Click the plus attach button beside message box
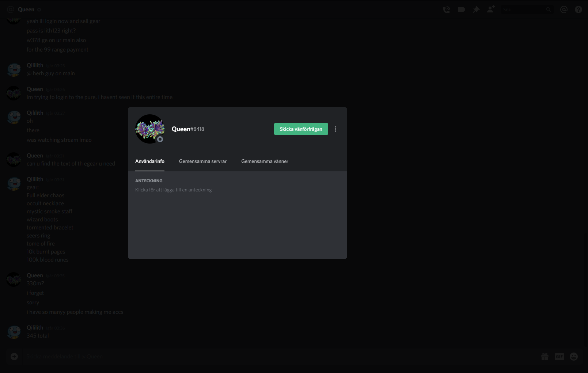This screenshot has width=588, height=373. click(14, 356)
